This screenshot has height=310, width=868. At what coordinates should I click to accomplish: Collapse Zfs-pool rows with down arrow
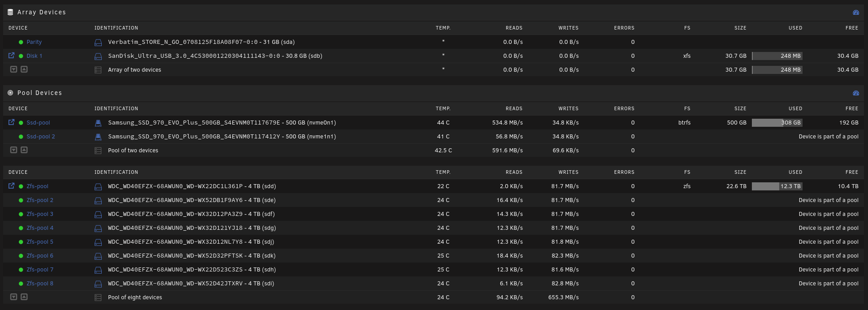pos(14,297)
